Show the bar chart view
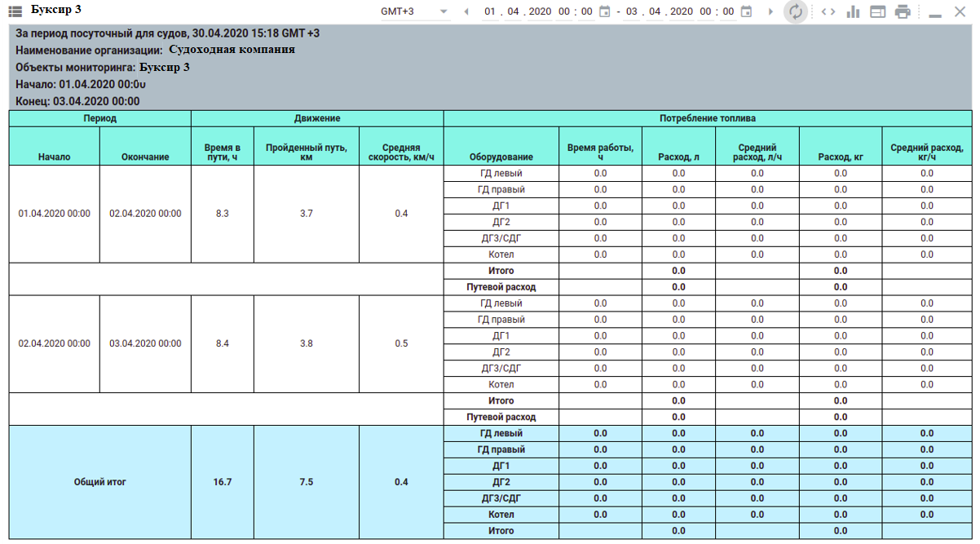 tap(854, 11)
